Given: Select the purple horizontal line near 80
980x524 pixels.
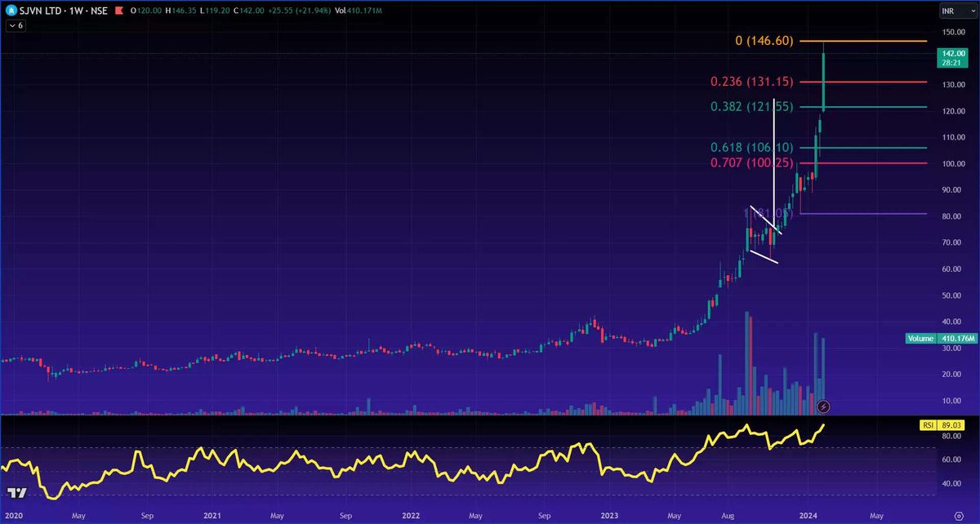Looking at the screenshot, I should (863, 213).
